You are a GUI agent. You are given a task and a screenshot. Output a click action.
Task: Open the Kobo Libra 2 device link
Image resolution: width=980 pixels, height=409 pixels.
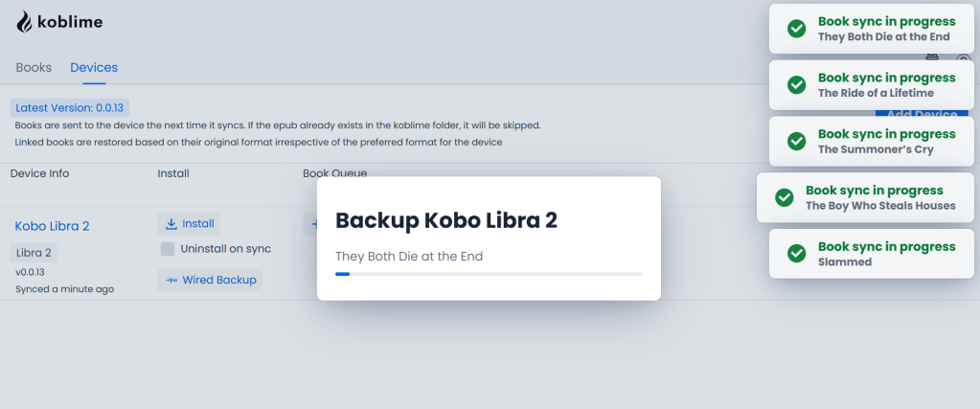pyautogui.click(x=52, y=226)
